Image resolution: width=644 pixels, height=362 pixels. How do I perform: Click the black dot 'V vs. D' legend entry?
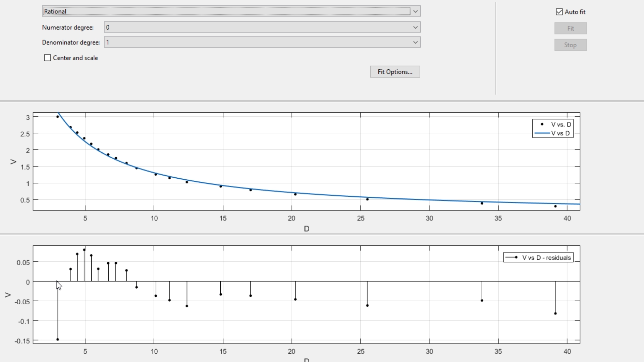(560, 124)
